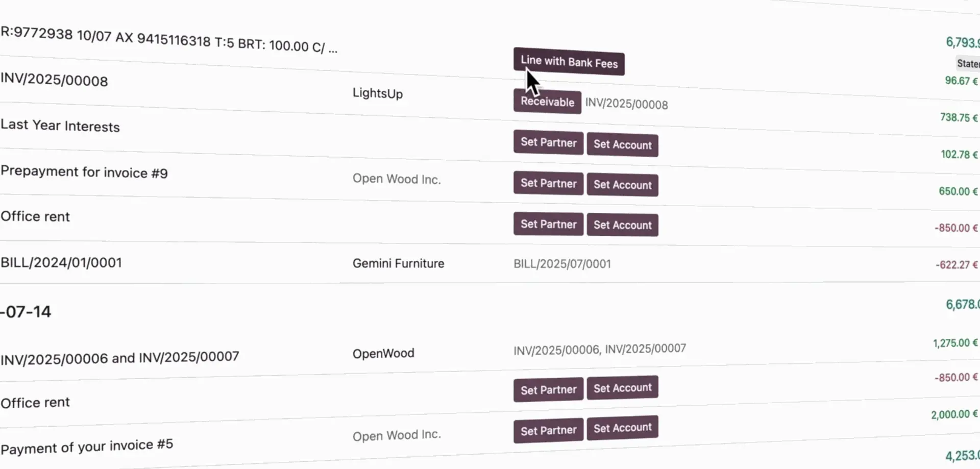Click the R:9772938 transaction line label

coord(168,40)
